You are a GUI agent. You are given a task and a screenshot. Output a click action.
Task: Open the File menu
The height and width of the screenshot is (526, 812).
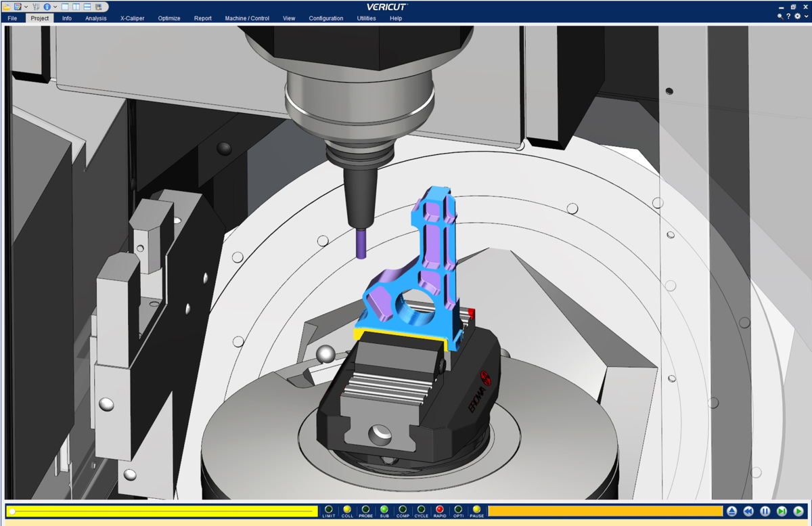click(12, 18)
